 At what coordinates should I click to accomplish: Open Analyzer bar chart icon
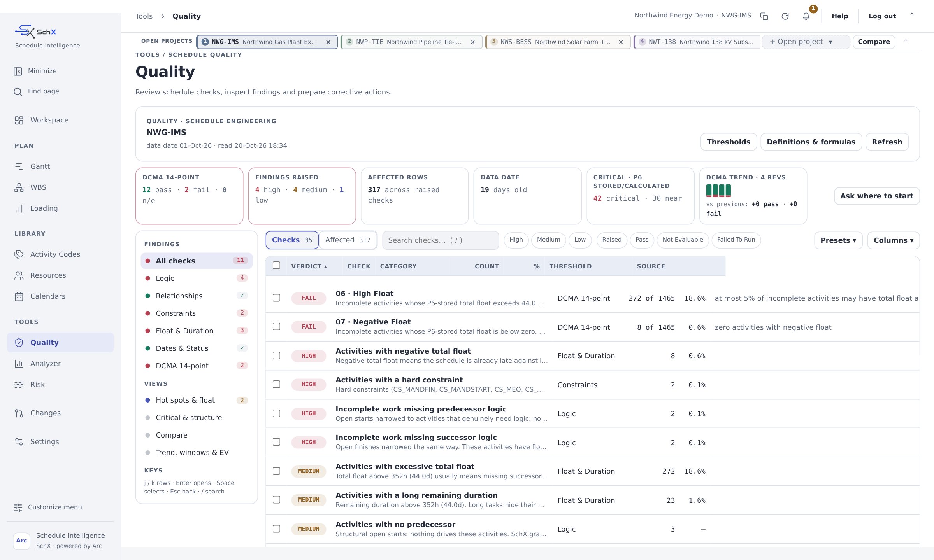click(x=19, y=364)
